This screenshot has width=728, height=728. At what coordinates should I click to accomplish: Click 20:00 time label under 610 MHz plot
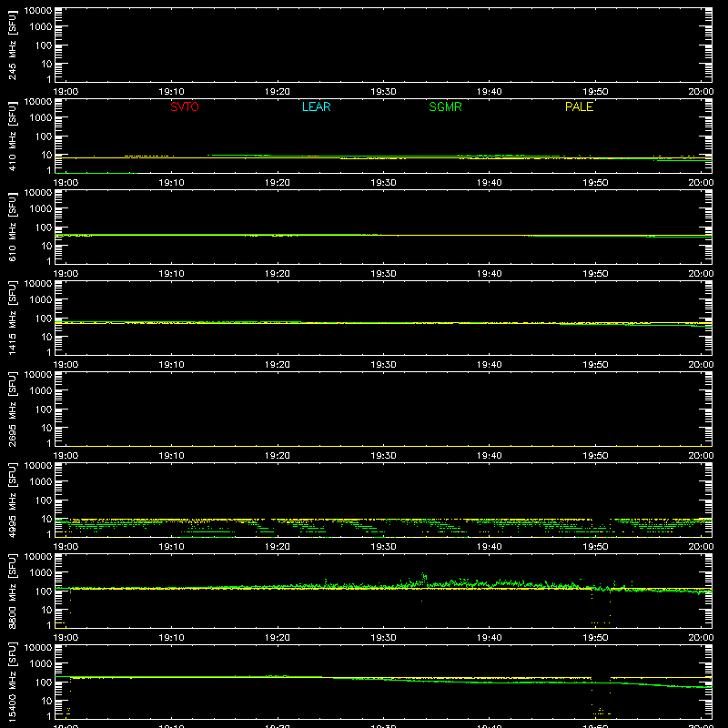[x=701, y=274]
